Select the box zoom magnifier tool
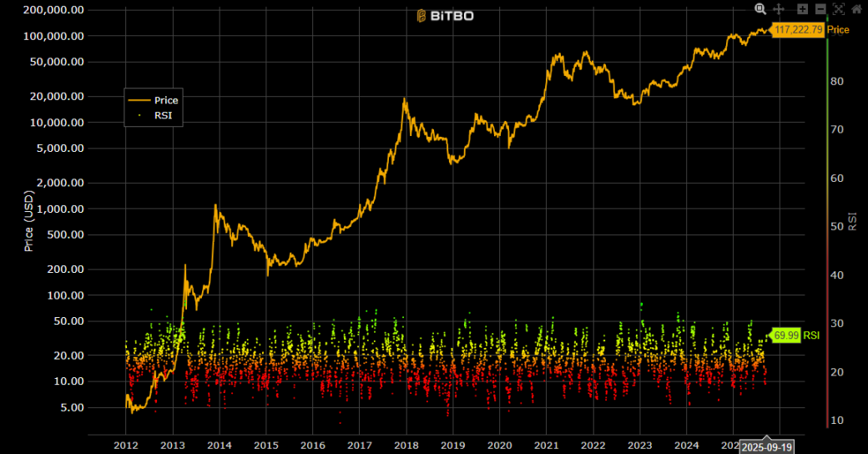This screenshot has width=868, height=454. click(760, 9)
